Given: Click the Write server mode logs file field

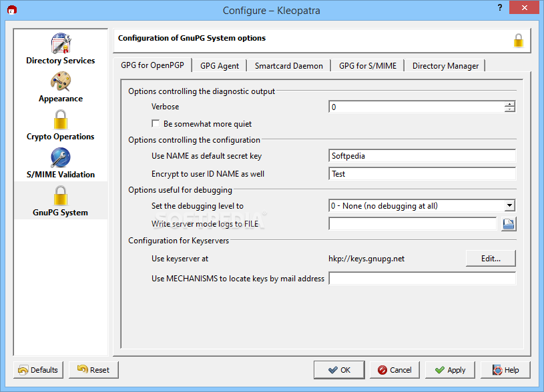Looking at the screenshot, I should coord(413,224).
